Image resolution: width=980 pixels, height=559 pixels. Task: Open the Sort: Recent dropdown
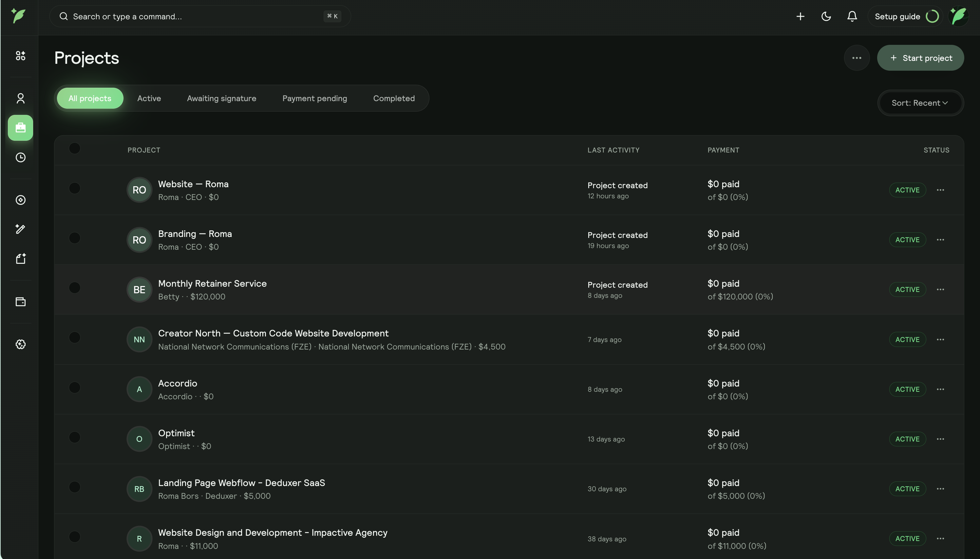pos(920,102)
